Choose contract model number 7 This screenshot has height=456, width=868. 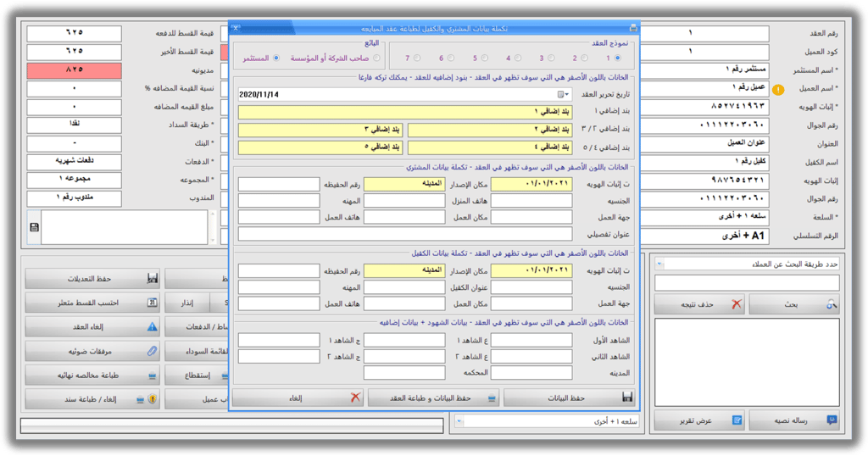point(417,58)
